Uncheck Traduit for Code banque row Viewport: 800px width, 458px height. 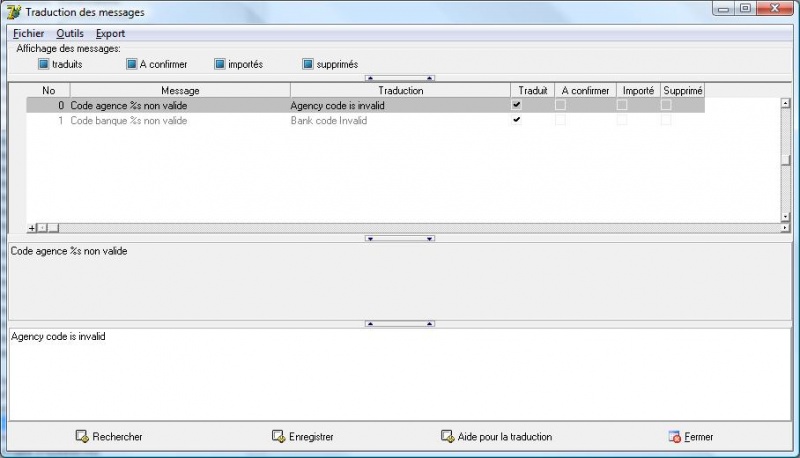(x=516, y=120)
